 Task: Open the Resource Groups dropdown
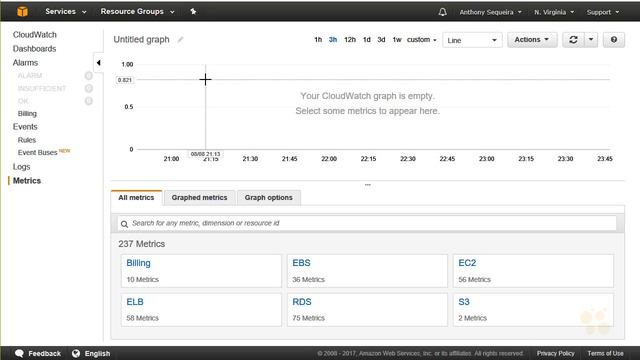tap(138, 11)
